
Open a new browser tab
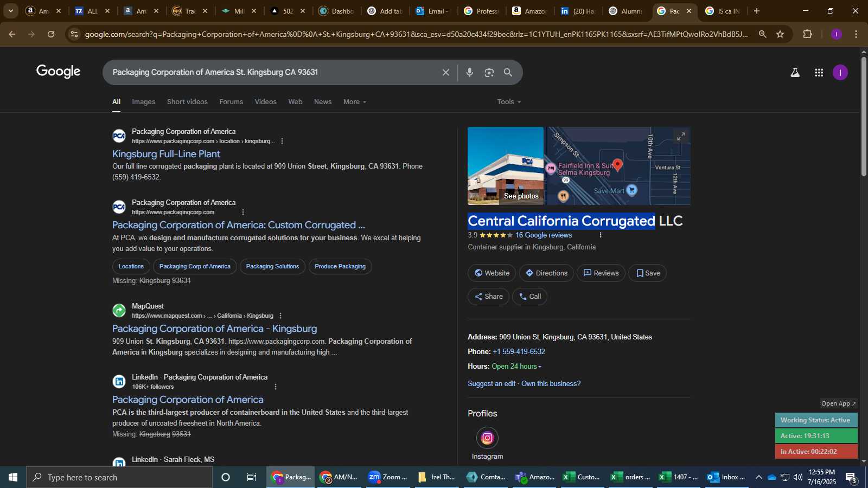tap(756, 11)
